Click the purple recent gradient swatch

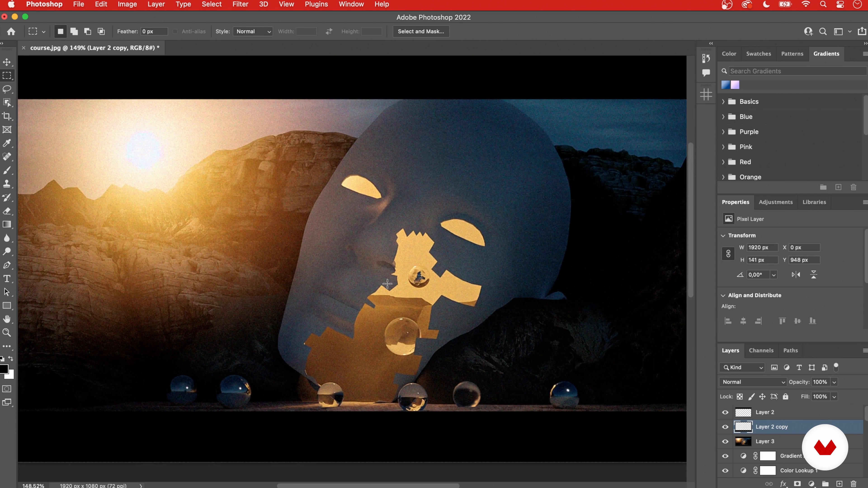point(735,85)
